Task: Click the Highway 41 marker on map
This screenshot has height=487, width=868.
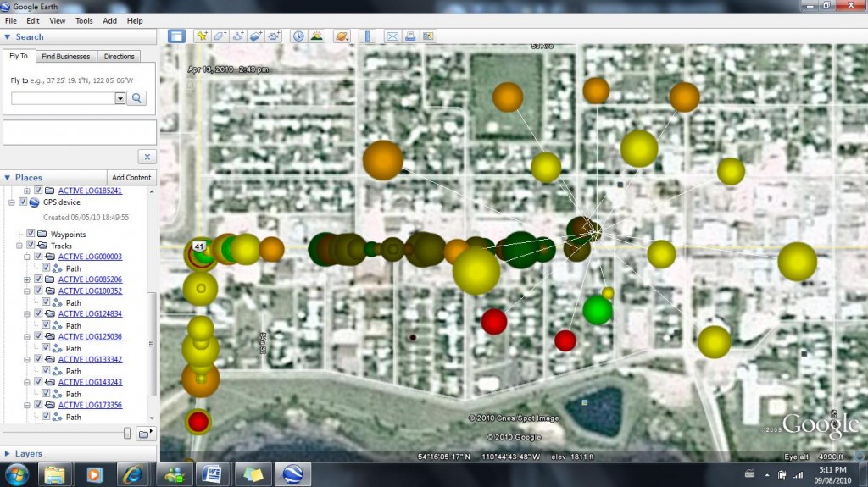Action: coord(198,246)
